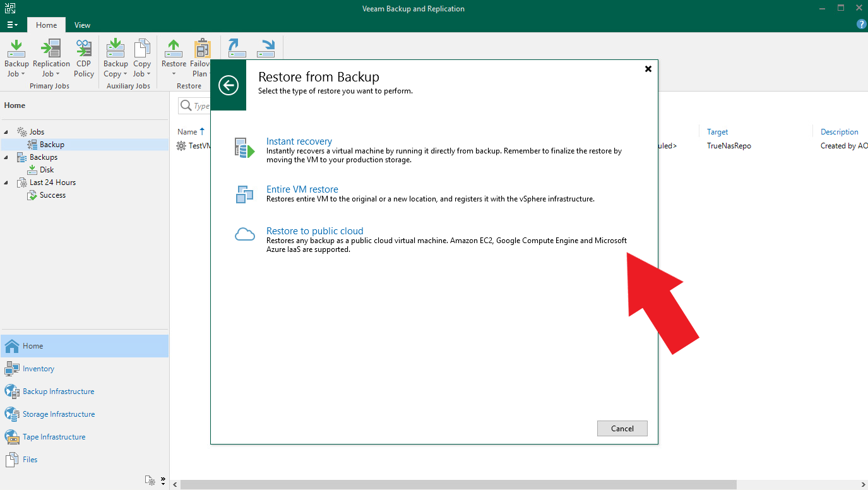The image size is (868, 490).
Task: Open the Files view link
Action: click(30, 460)
